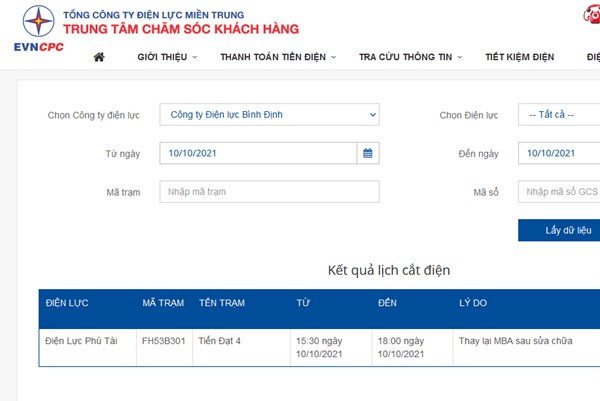
Task: Click the TÊN TRẠM column header
Action: click(x=222, y=303)
